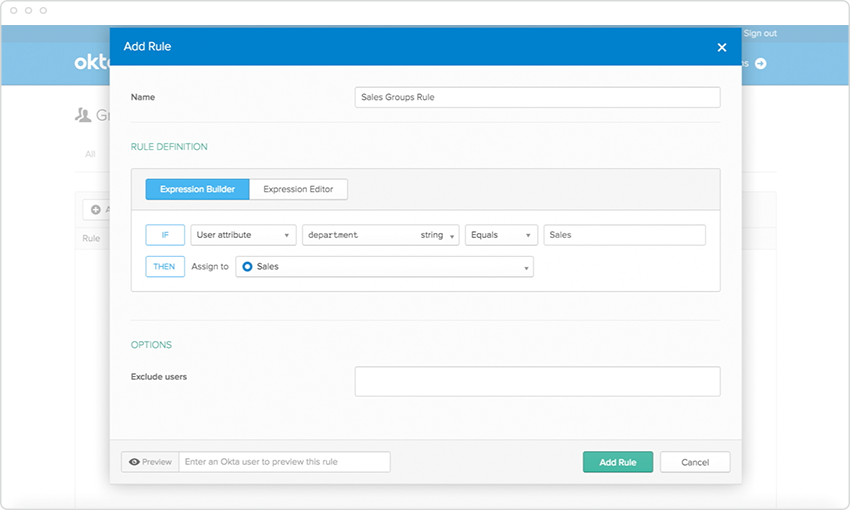850x510 pixels.
Task: Click the eye icon Preview button
Action: (150, 462)
